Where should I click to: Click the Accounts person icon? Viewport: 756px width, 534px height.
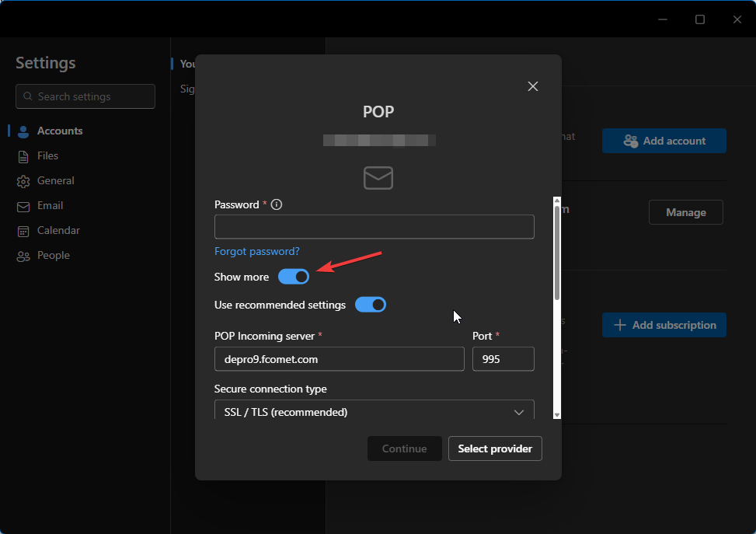point(23,131)
